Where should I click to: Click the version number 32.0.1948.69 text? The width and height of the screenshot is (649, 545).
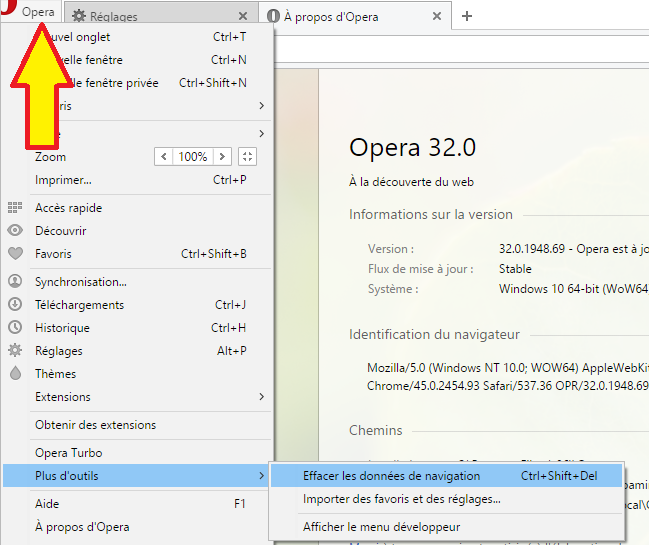click(531, 249)
